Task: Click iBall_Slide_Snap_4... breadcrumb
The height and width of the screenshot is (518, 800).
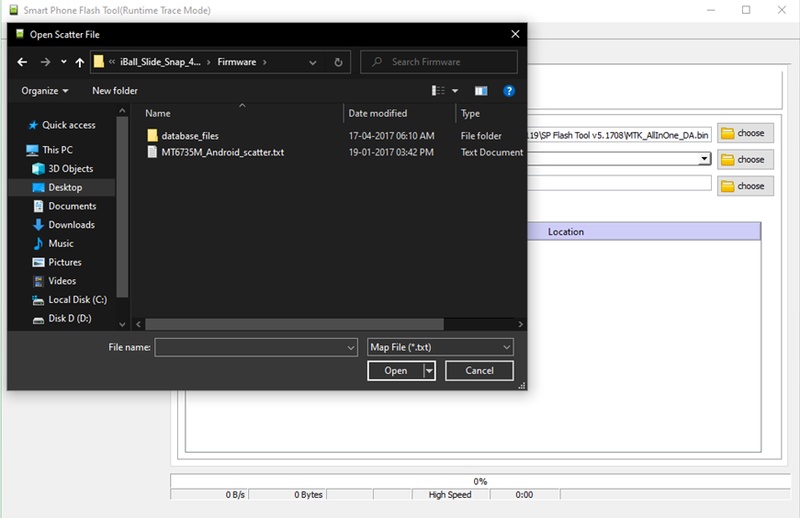Action: click(x=160, y=62)
